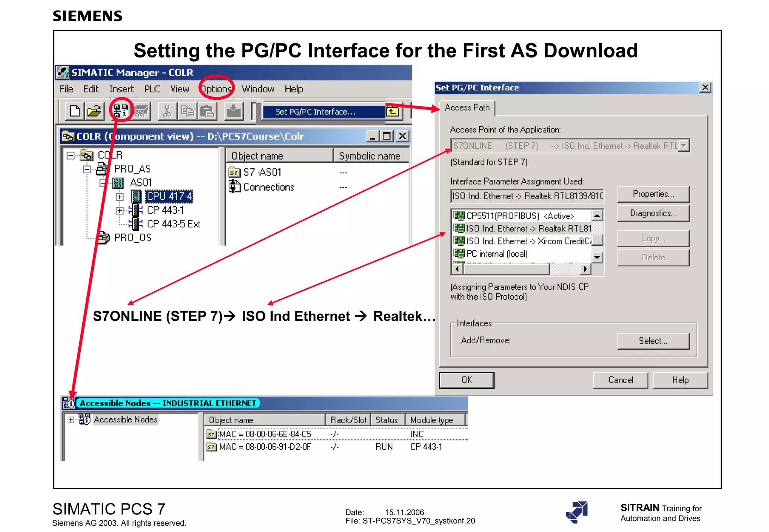
Task: Click the interface list horizontal scroll-right arrow
Action: coord(585,269)
